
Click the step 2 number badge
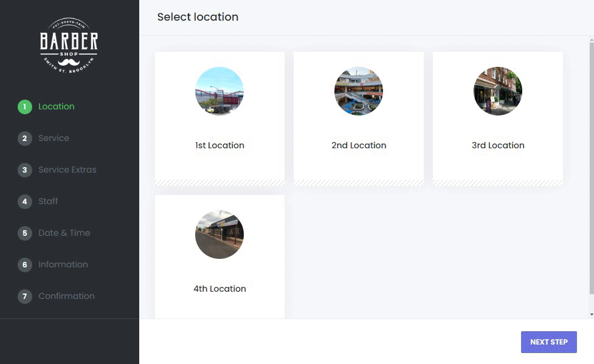(x=25, y=139)
